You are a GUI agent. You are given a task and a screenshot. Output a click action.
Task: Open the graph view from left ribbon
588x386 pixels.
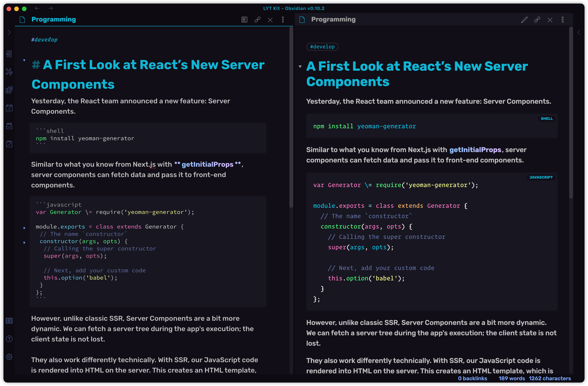coord(9,72)
